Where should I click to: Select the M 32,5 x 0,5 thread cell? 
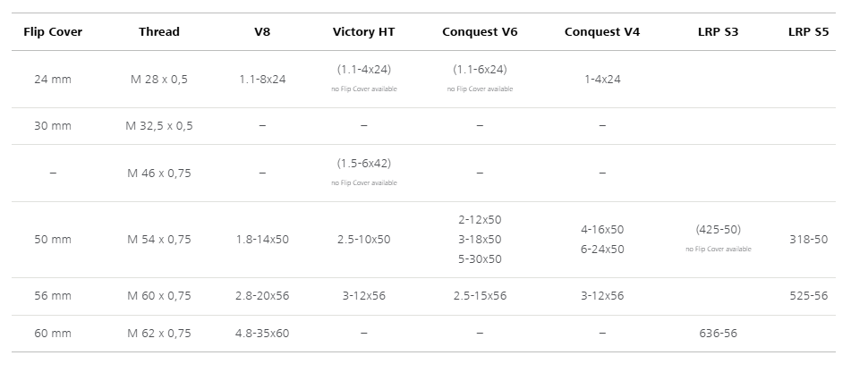pyautogui.click(x=159, y=126)
